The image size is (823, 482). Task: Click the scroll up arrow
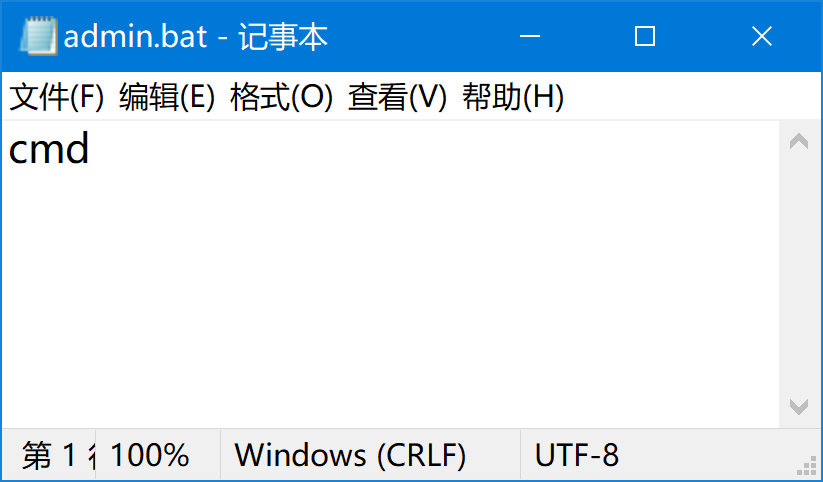click(x=799, y=141)
